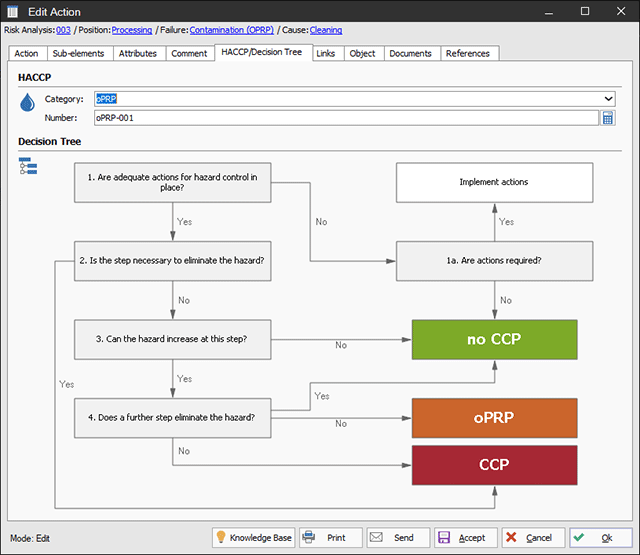
Task: Click inside the Number input field
Action: pos(345,118)
